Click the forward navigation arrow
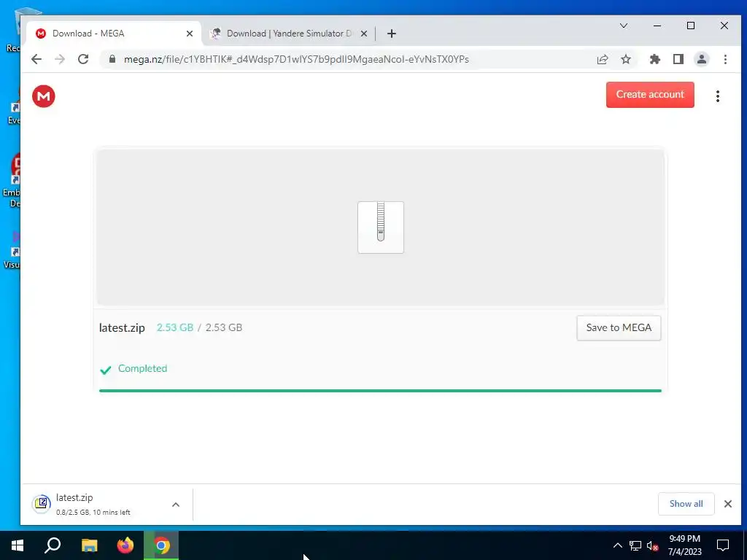 (x=60, y=59)
